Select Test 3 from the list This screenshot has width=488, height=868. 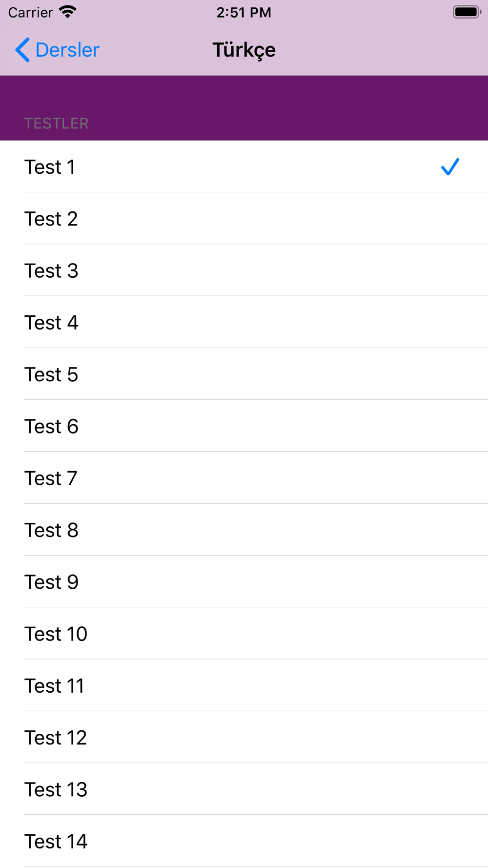(244, 270)
